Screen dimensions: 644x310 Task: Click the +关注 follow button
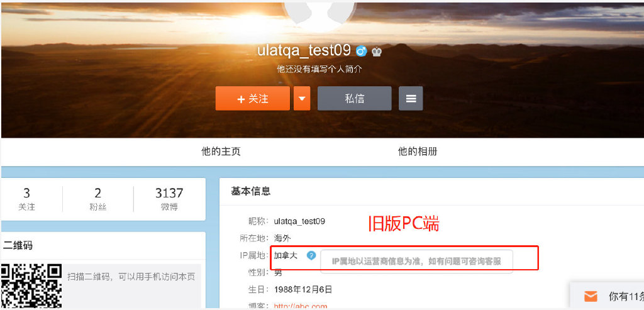(253, 99)
